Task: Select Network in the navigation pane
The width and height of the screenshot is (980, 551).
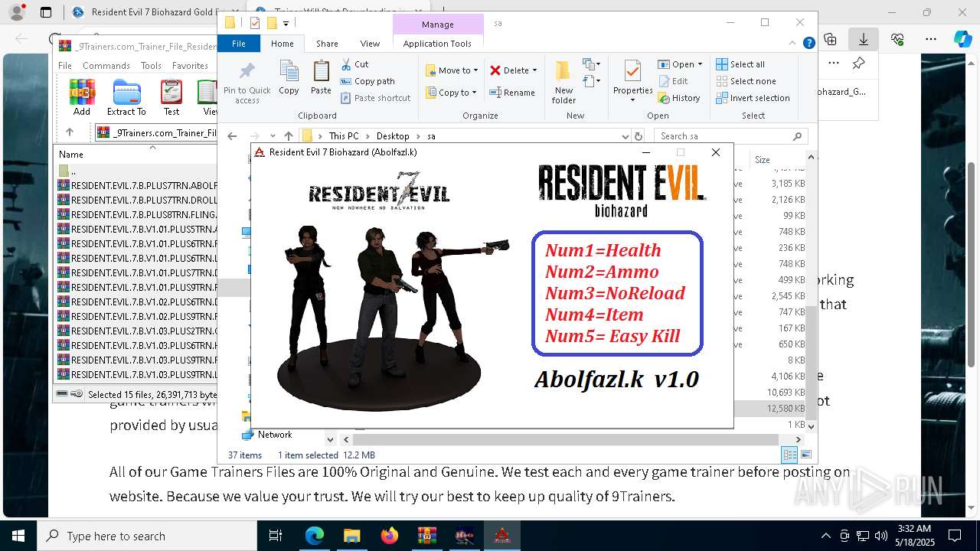Action: pos(275,435)
